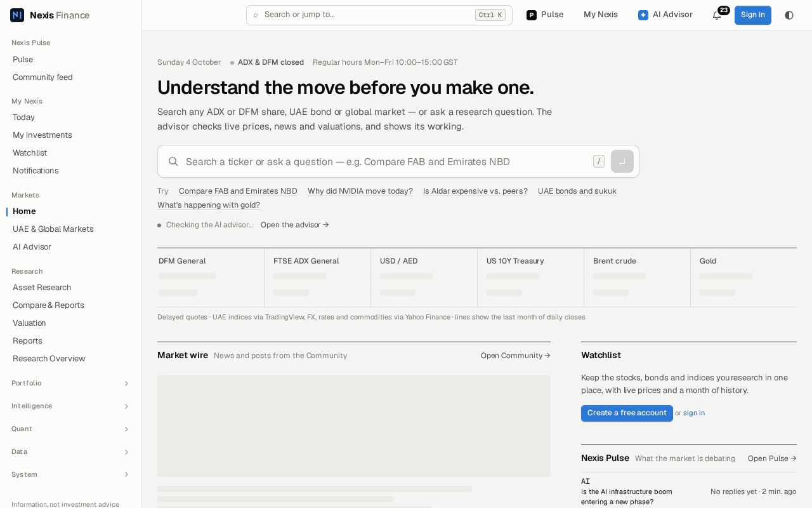Image resolution: width=812 pixels, height=508 pixels.
Task: Select the Gold quote card
Action: tap(743, 277)
